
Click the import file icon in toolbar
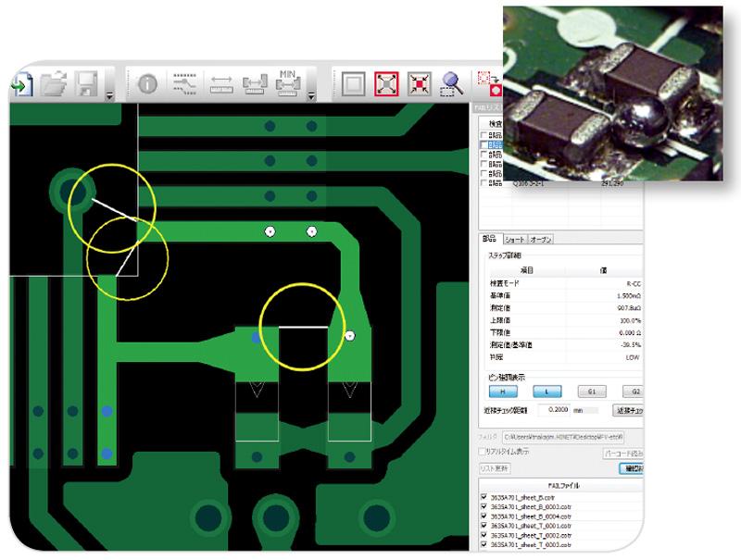(x=19, y=84)
